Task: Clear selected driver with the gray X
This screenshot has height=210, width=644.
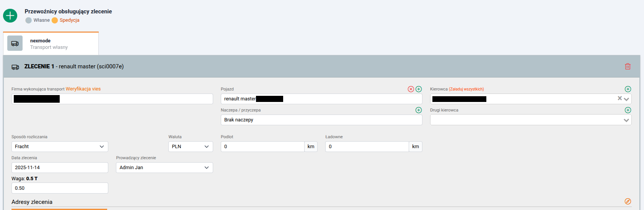Action: point(620,99)
